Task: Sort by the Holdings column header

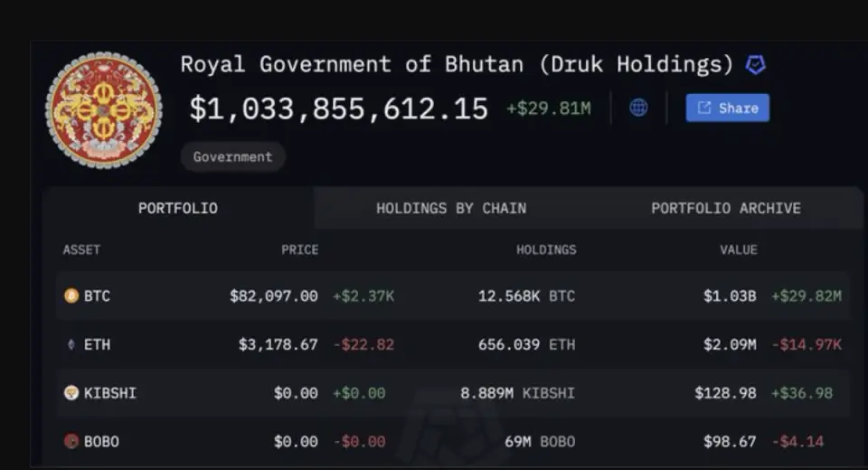Action: tap(546, 249)
